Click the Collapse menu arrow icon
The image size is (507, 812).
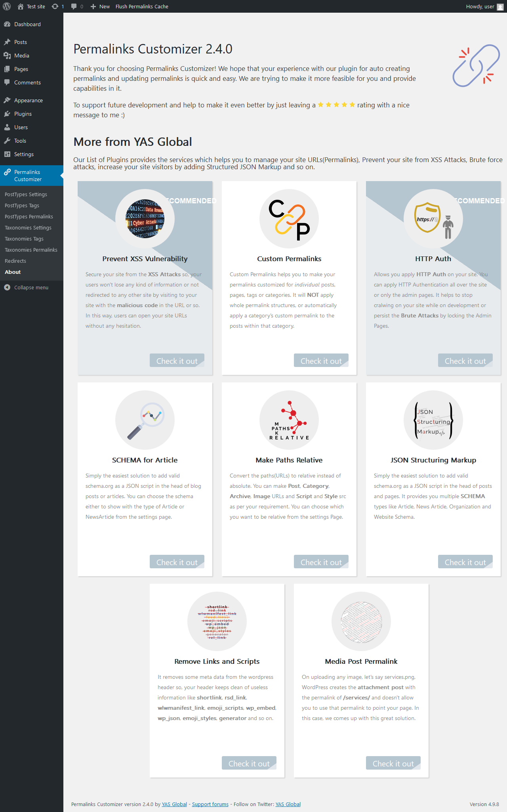7,287
